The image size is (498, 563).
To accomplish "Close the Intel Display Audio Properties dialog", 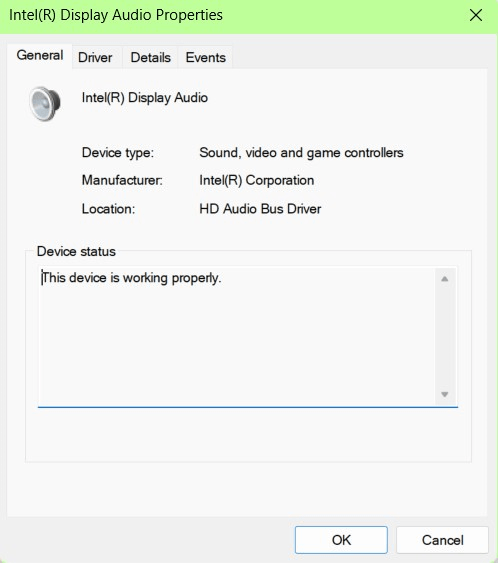I will tap(476, 15).
